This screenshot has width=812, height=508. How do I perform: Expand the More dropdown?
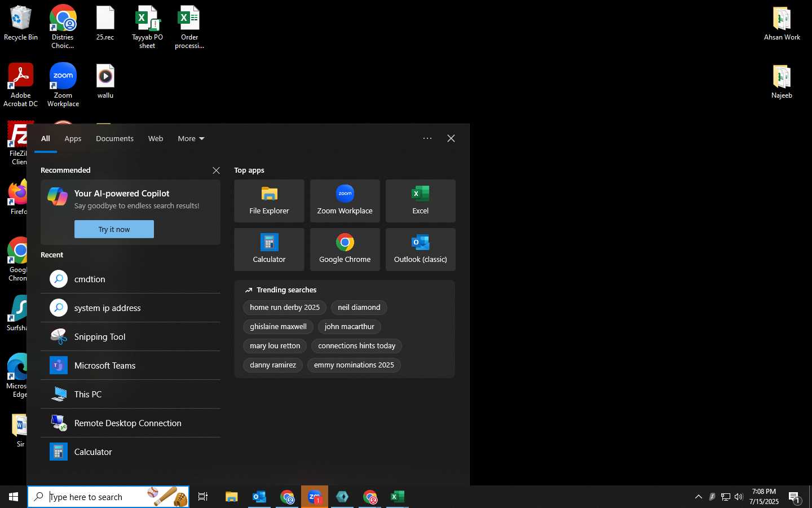[191, 139]
